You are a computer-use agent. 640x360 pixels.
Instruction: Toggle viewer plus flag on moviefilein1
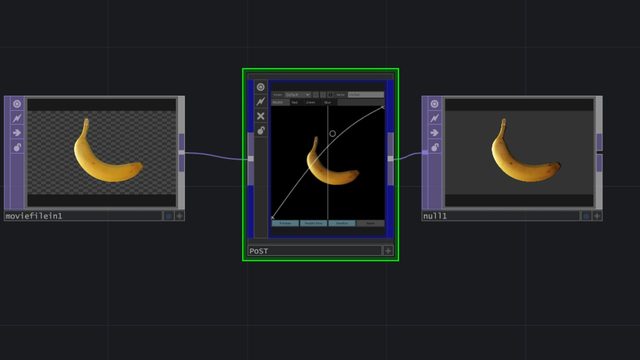pos(180,216)
